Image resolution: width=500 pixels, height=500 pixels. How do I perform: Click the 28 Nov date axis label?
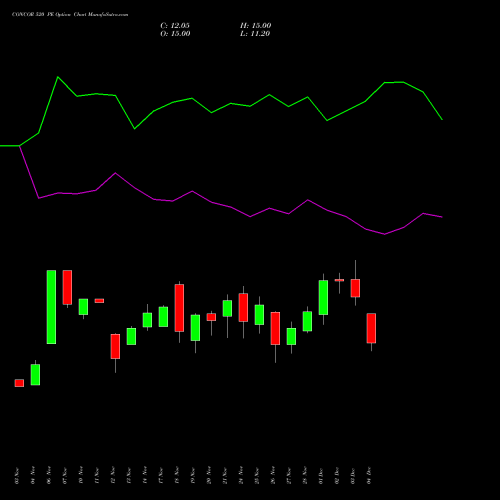(x=305, y=476)
